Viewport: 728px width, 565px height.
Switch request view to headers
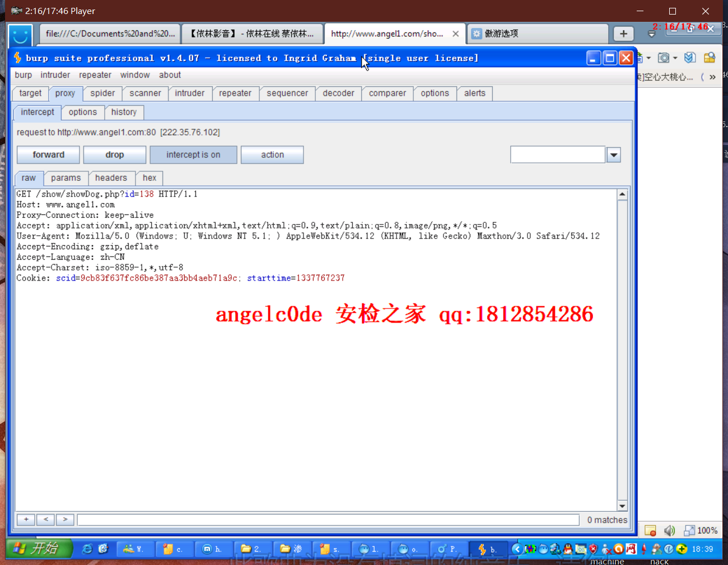111,178
